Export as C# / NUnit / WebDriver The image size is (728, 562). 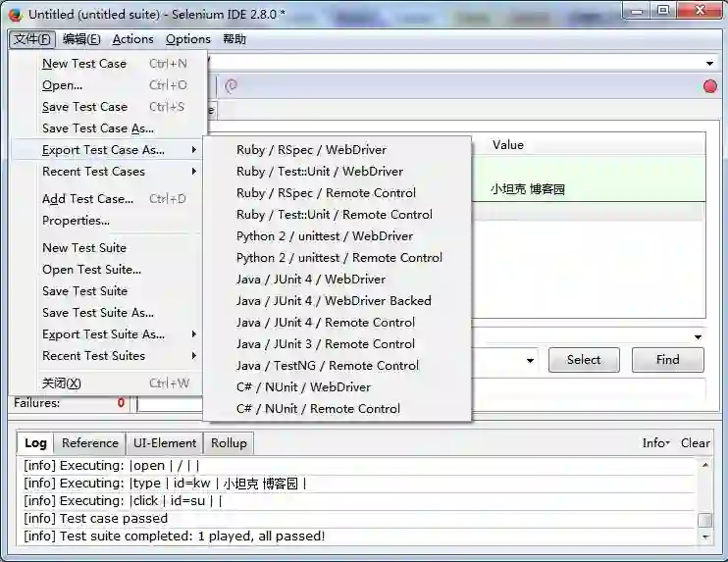(338, 387)
